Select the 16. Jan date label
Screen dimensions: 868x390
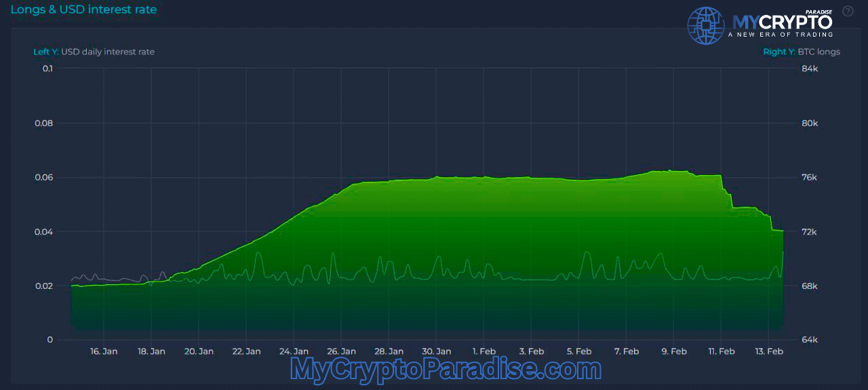click(x=104, y=351)
